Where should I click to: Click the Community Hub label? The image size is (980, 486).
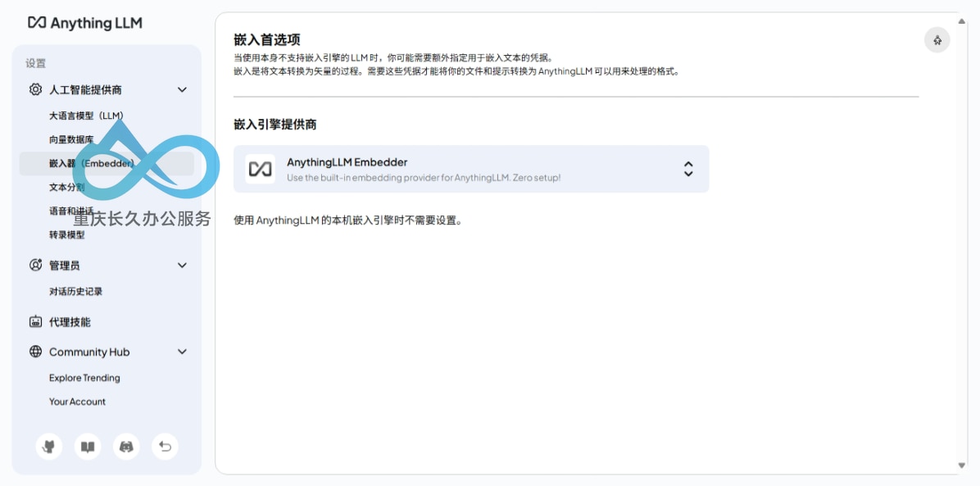tap(89, 352)
